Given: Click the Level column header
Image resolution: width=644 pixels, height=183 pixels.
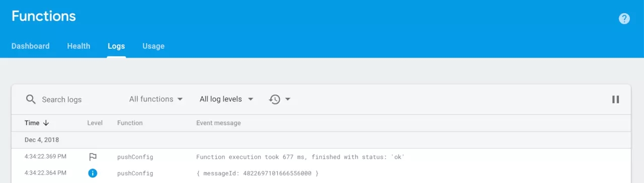Looking at the screenshot, I should coord(95,123).
